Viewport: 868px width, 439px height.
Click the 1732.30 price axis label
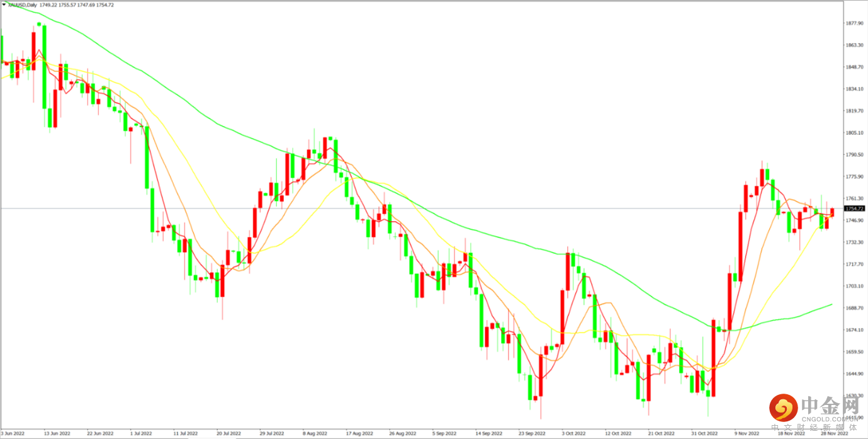[854, 242]
